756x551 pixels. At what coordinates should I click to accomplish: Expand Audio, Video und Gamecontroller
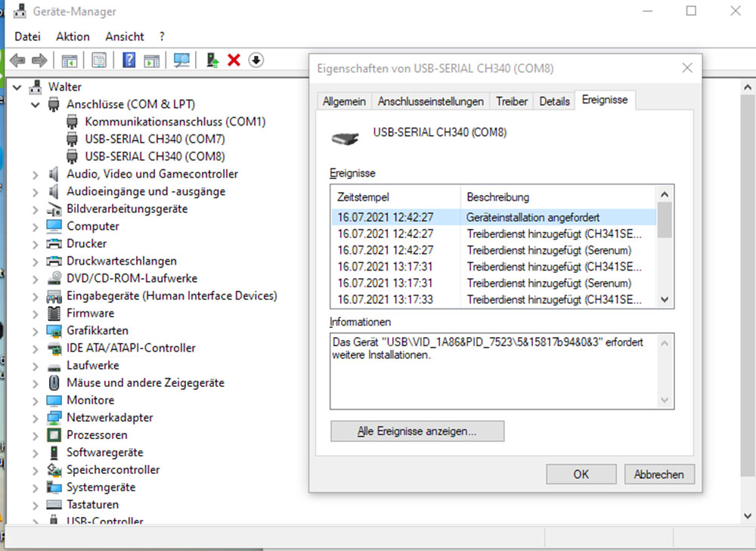coord(36,175)
